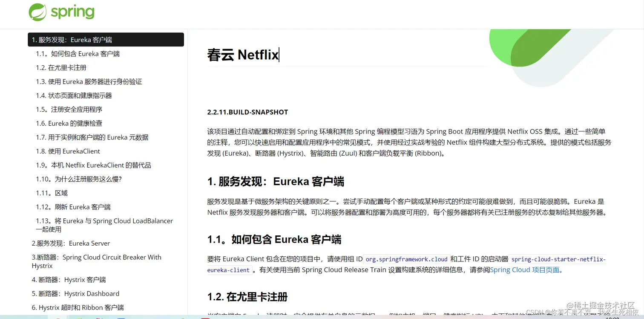Open the '1.1。如何包含 Eureka 客户端' section
Viewport: 644px width, 319px height.
coord(78,53)
